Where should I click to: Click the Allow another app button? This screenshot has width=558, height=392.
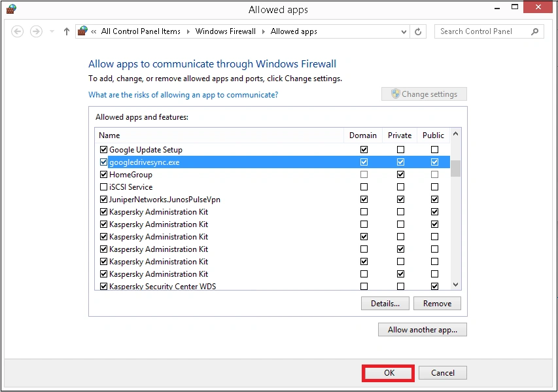[422, 329]
